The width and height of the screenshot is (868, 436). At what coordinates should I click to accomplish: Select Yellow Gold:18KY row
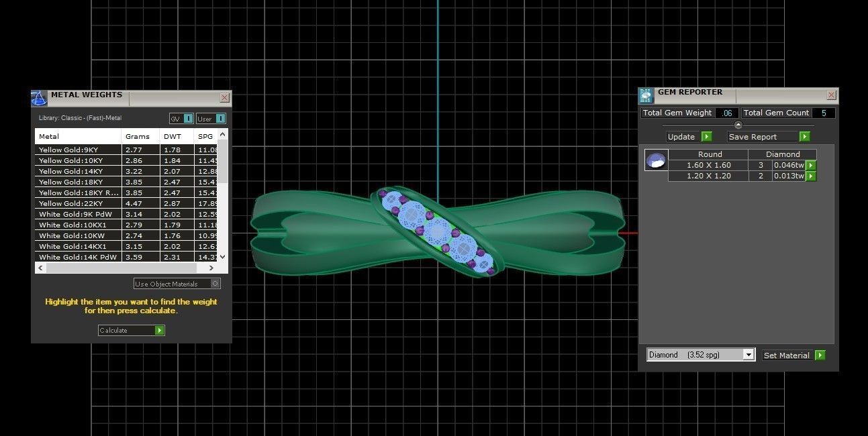(127, 182)
